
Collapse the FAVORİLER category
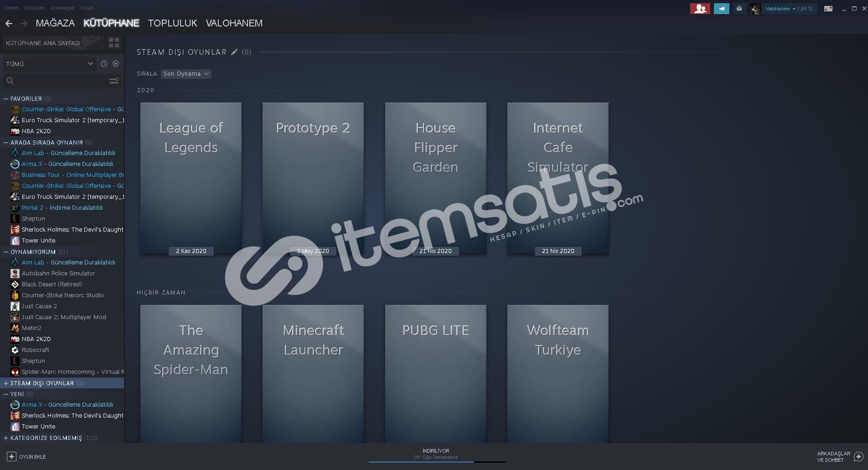(6, 98)
